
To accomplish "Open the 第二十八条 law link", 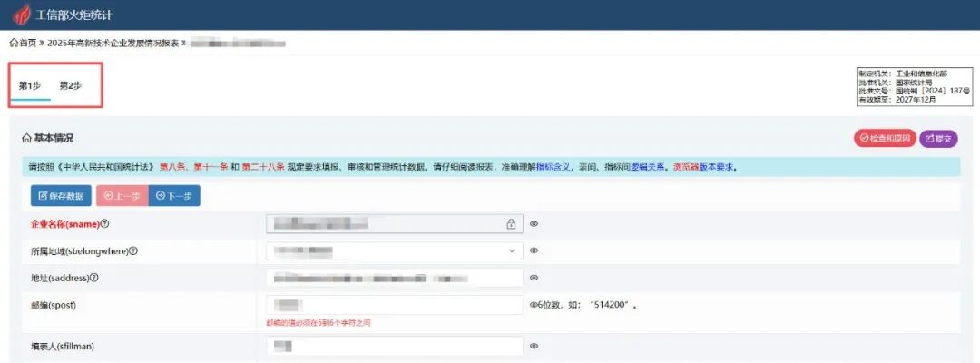I will point(263,168).
